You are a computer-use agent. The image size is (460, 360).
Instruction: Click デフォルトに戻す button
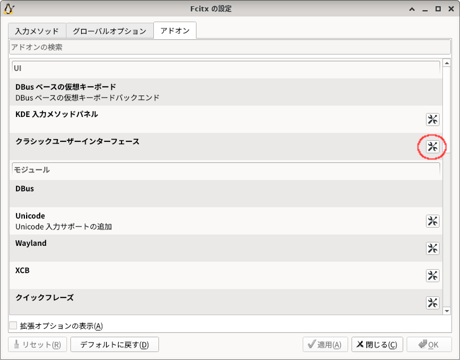[114, 344]
